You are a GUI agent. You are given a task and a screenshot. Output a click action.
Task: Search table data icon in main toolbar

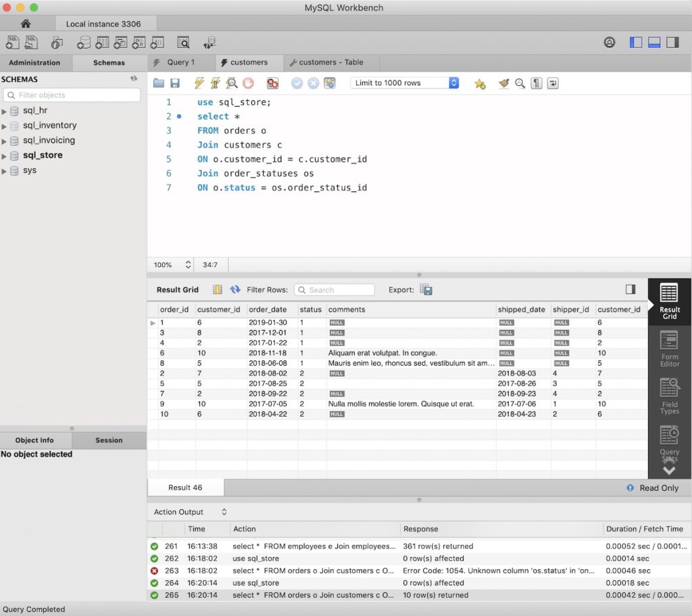pyautogui.click(x=183, y=43)
